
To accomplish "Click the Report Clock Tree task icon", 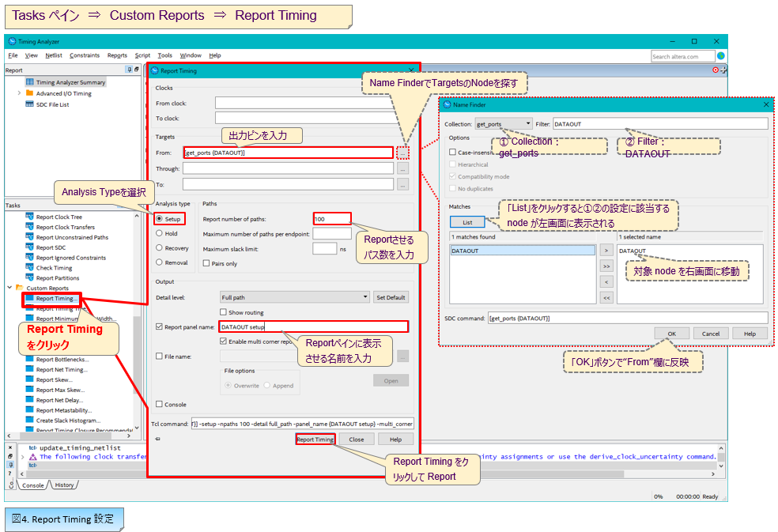I will coord(29,217).
